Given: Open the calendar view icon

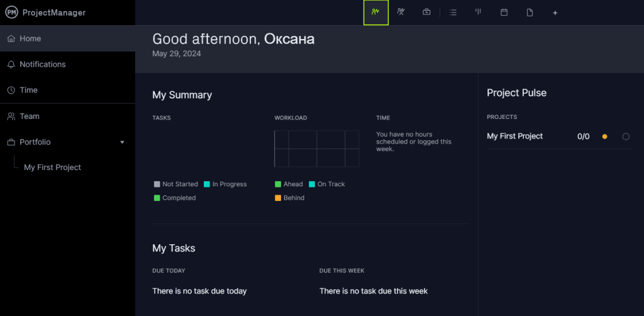Looking at the screenshot, I should (504, 13).
